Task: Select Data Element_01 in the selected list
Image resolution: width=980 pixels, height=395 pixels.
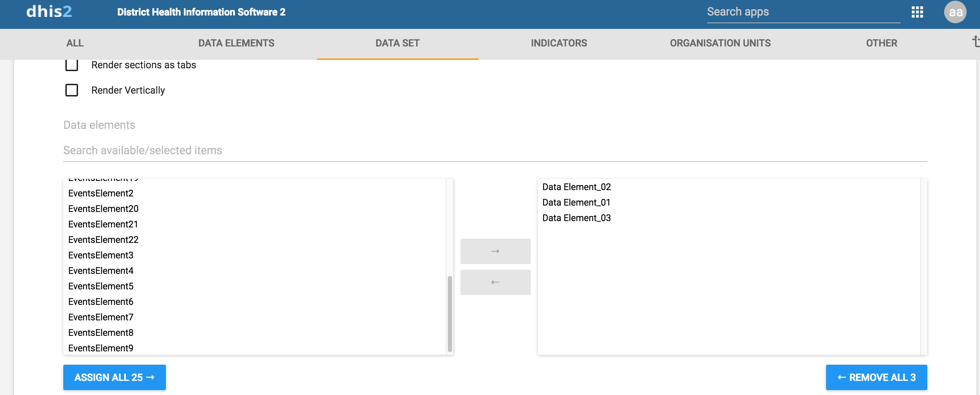Action: click(x=576, y=203)
